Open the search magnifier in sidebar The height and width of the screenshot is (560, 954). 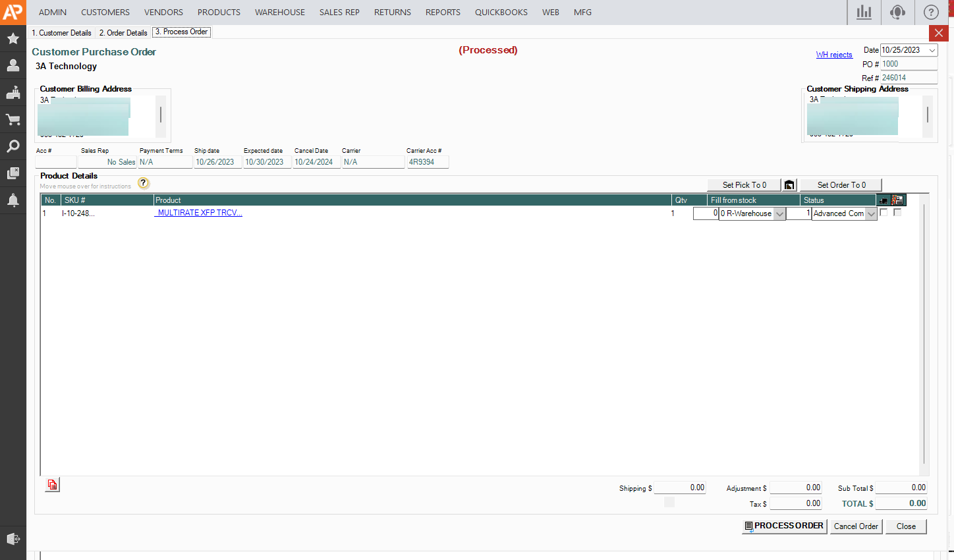point(13,146)
